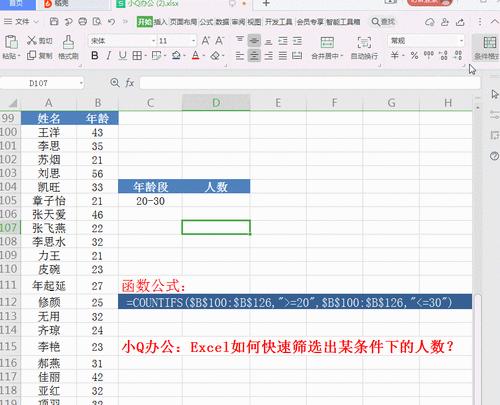The width and height of the screenshot is (500, 405).
Task: Toggle Underline formatting button
Action: (x=122, y=55)
